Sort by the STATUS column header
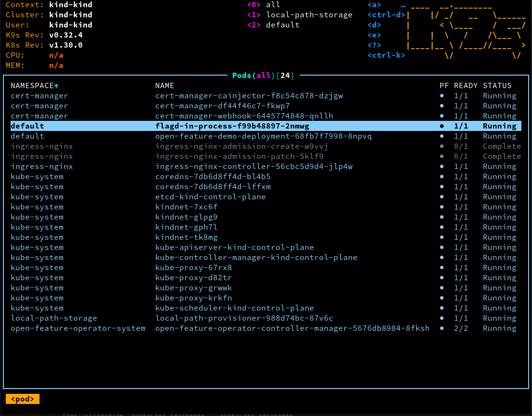Viewport: 532px width, 416px height. pyautogui.click(x=497, y=86)
